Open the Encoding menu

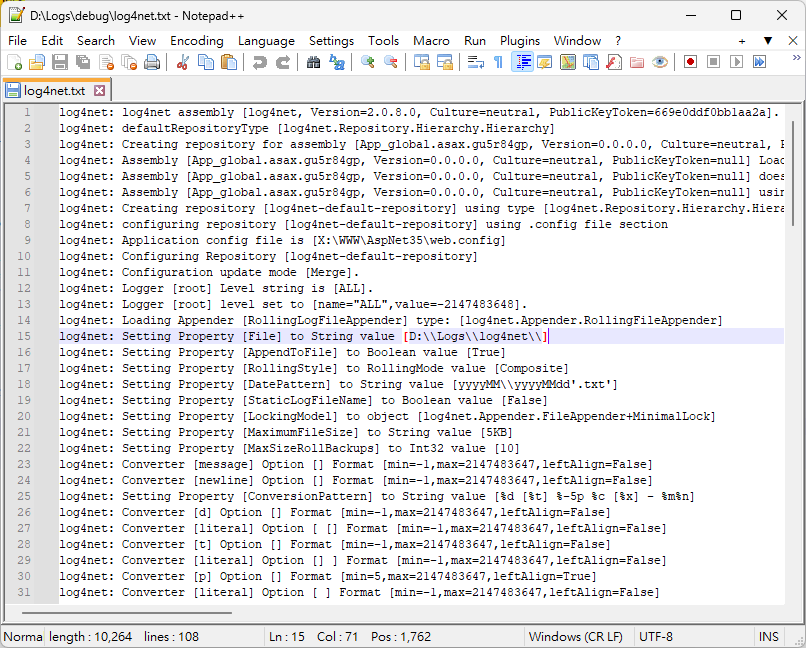[x=197, y=41]
